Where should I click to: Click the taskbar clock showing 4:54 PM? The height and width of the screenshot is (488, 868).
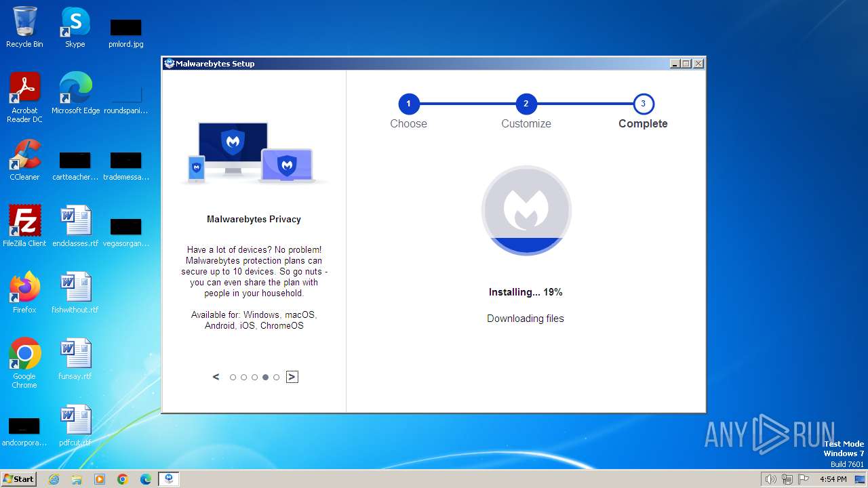click(833, 479)
